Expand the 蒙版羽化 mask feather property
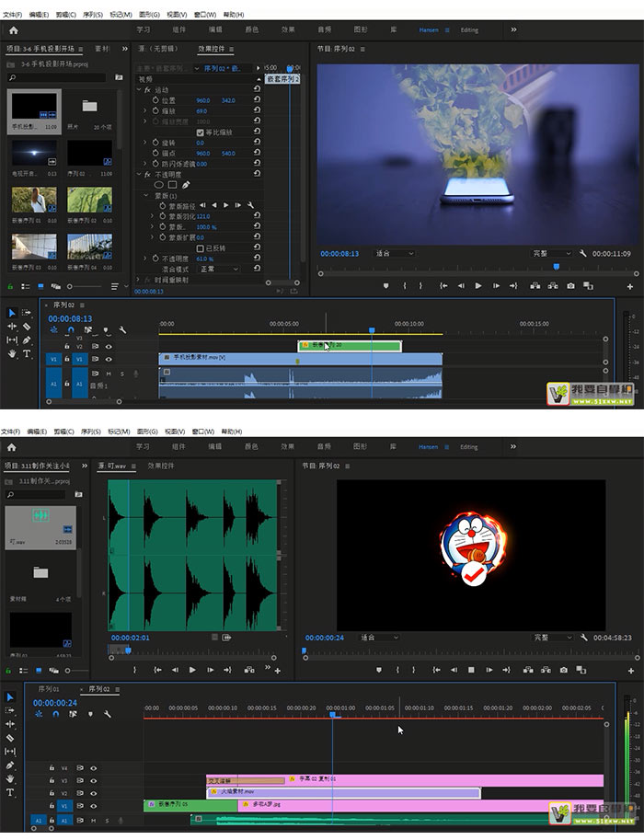The image size is (644, 840). 152,216
